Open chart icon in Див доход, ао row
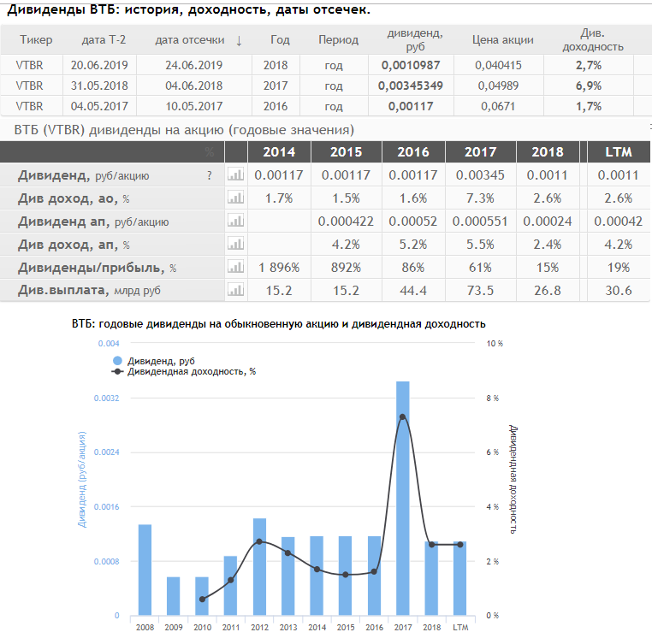 tap(235, 198)
